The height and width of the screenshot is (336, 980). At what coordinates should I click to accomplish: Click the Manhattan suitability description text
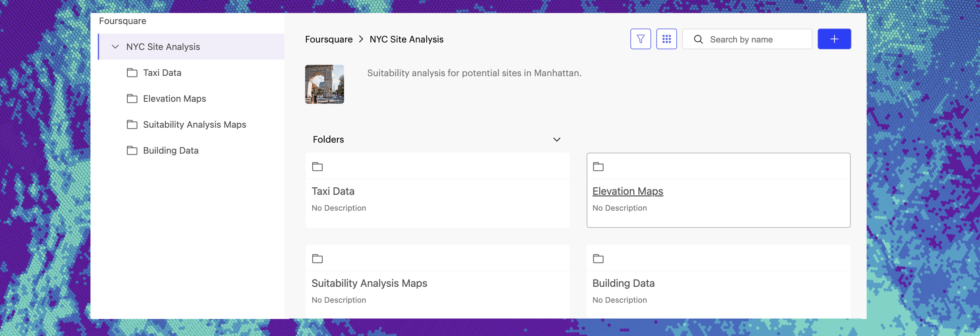474,73
